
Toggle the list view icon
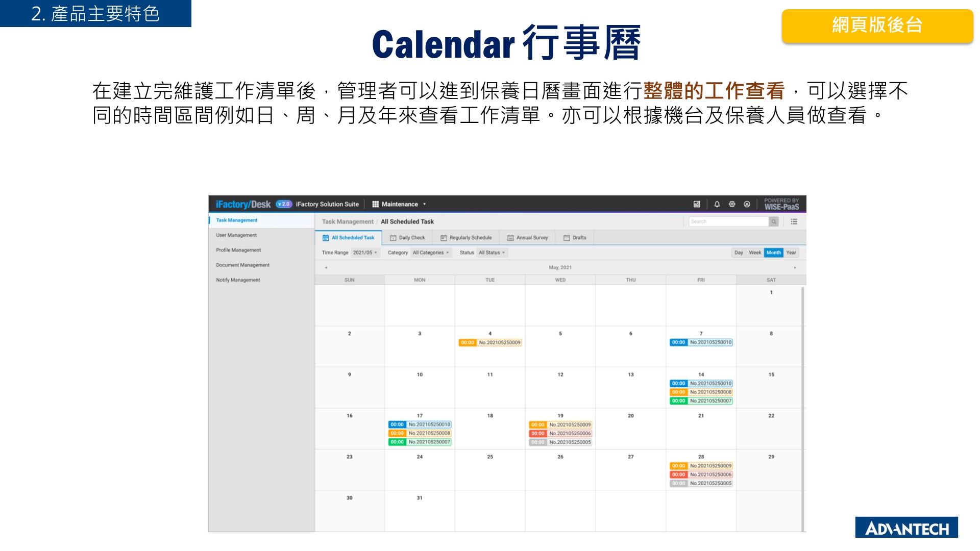point(794,221)
